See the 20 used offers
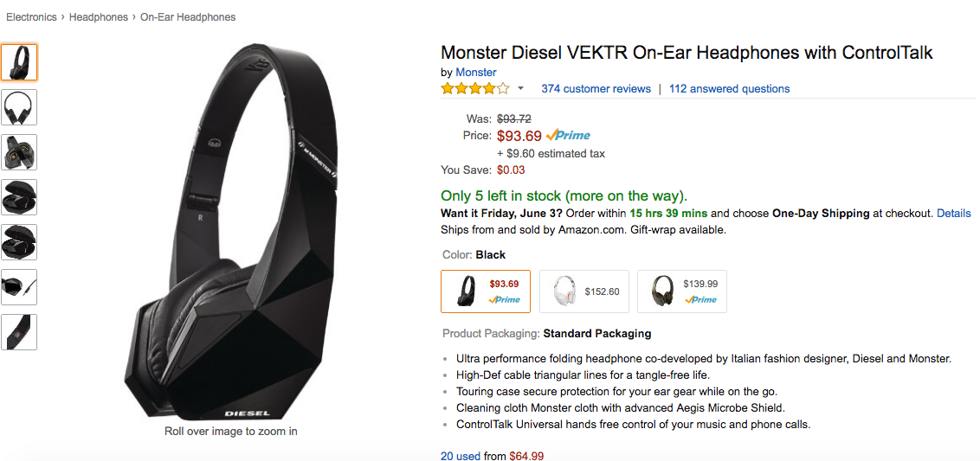This screenshot has height=461, width=980. point(461,456)
